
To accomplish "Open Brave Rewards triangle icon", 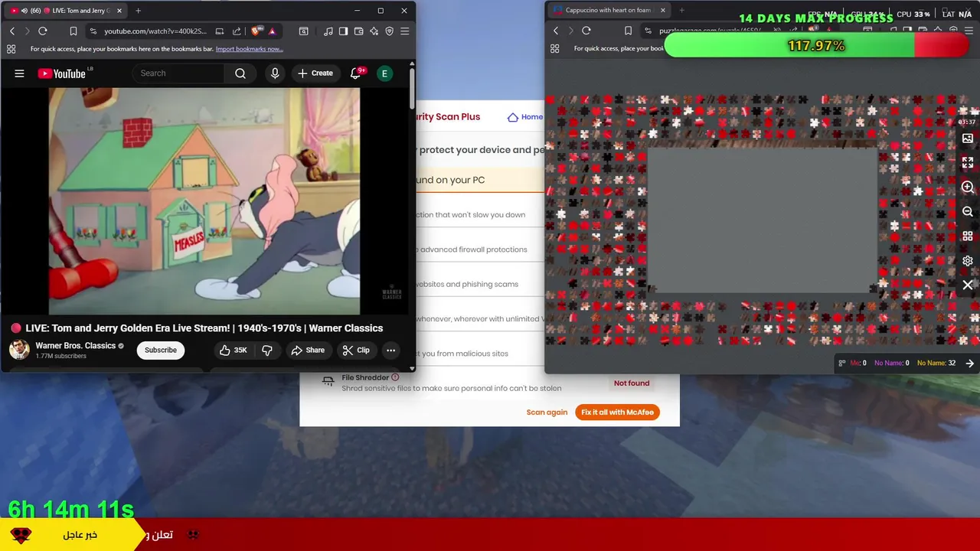I will 272,31.
